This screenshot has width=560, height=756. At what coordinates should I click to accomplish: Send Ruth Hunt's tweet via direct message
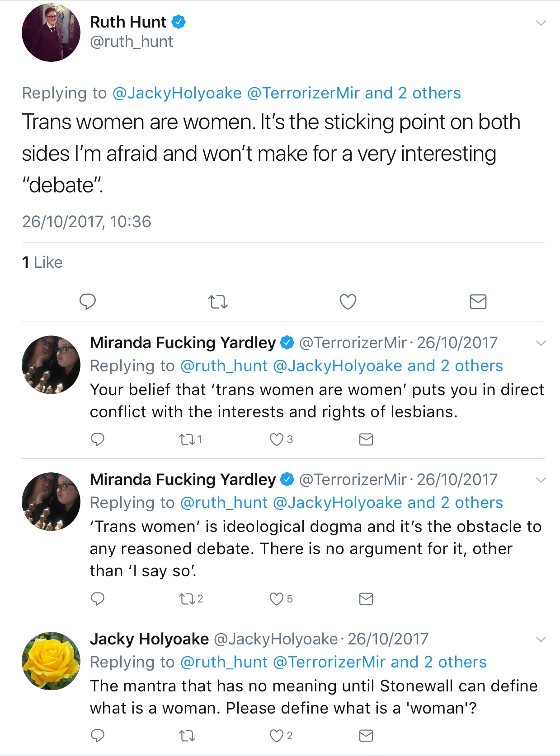[x=478, y=301]
